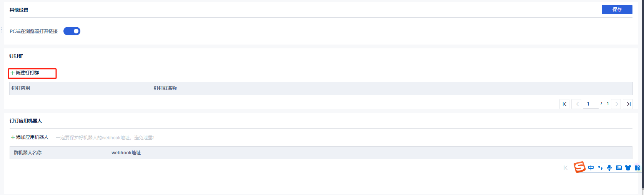Go to next page of 钉钉群 table
This screenshot has width=644, height=195.
(616, 104)
